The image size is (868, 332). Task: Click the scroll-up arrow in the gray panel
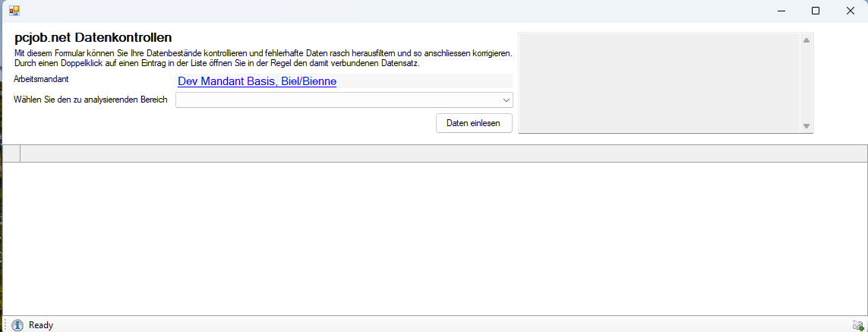tap(806, 40)
